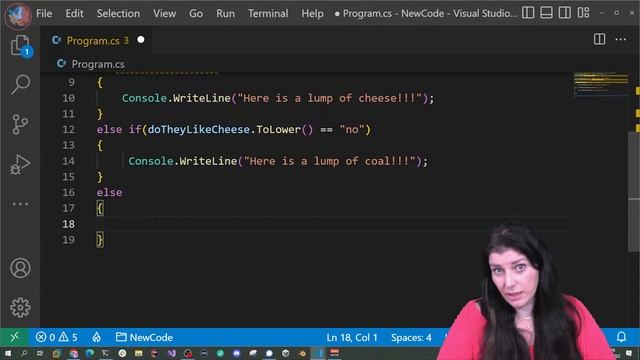Open notifications bell in status bar
640x360 pixels.
[621, 337]
